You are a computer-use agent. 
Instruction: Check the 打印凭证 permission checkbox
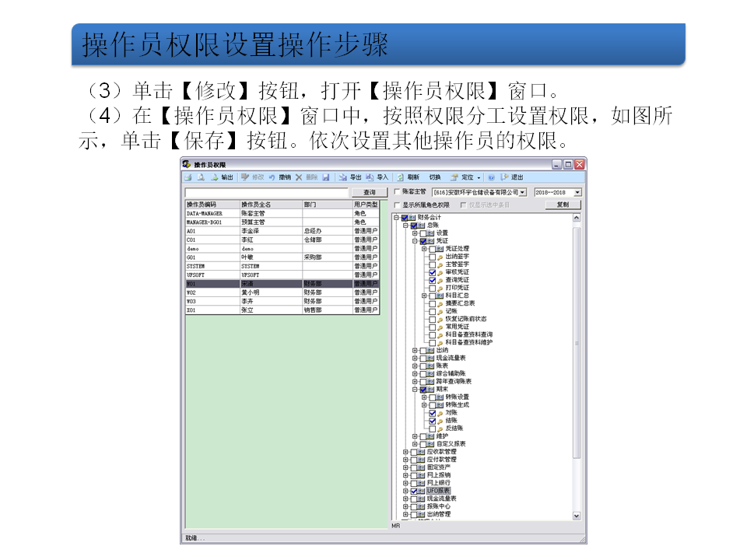433,288
